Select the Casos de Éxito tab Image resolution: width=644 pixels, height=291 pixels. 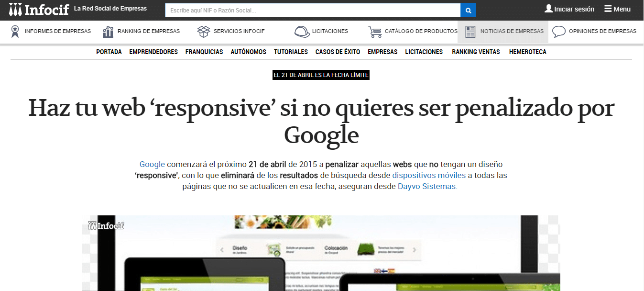point(338,52)
